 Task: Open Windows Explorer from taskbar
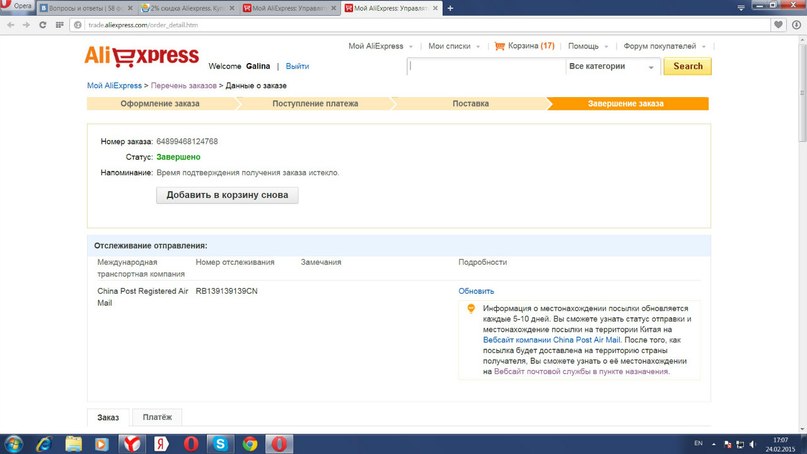pyautogui.click(x=73, y=444)
